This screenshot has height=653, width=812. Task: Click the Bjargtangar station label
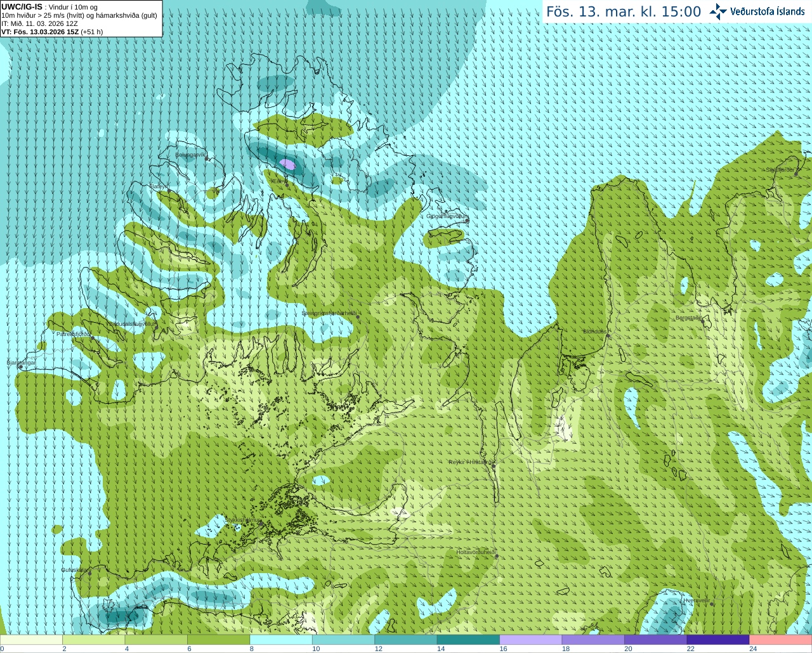[x=21, y=363]
